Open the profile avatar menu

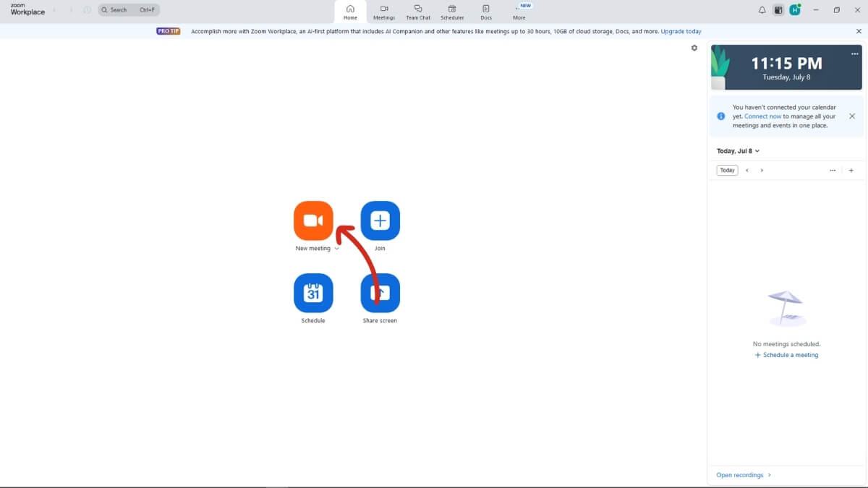coord(794,10)
